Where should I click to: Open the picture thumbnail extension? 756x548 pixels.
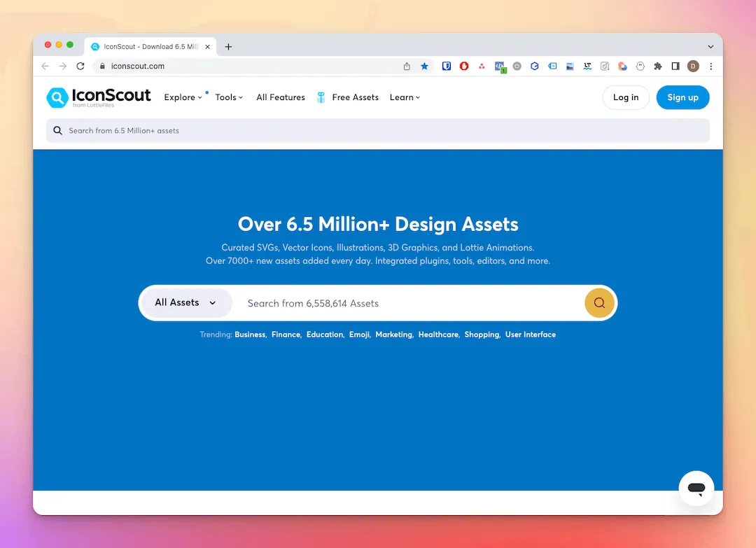tap(570, 66)
